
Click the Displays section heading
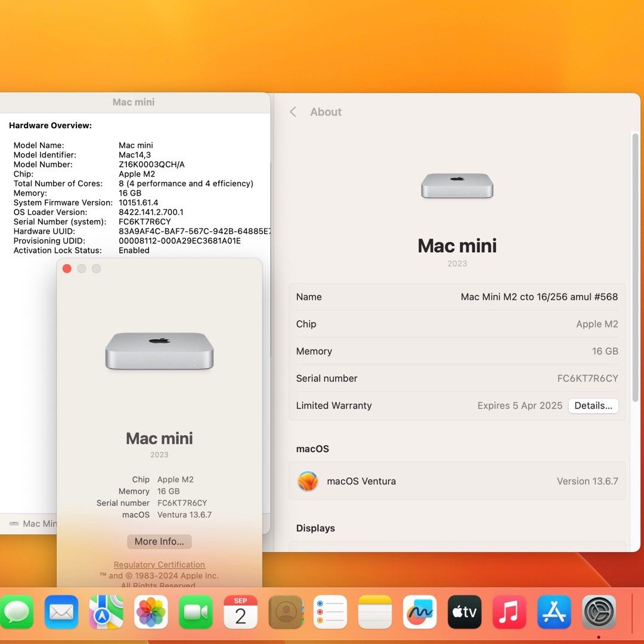click(315, 528)
